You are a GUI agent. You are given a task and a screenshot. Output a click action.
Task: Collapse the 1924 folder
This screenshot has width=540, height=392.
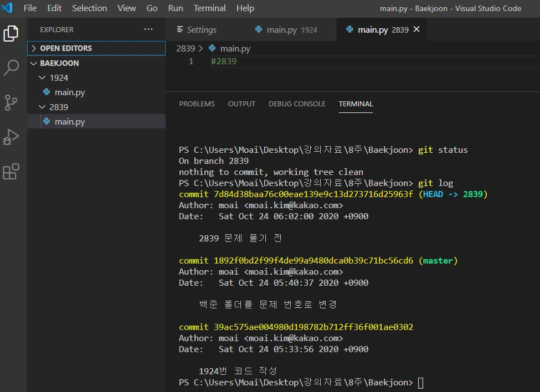pos(59,78)
